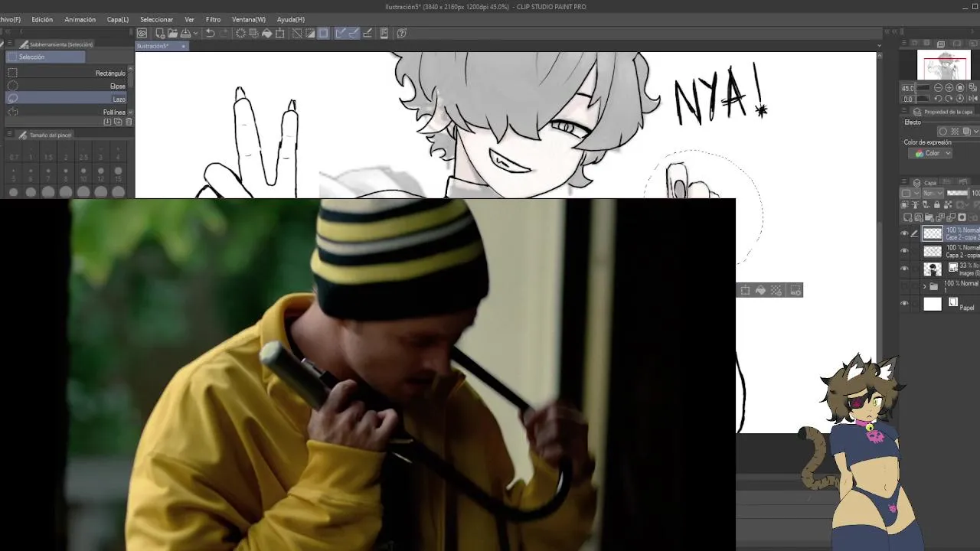Toggle Snap to grid icon
Image resolution: width=980 pixels, height=551 pixels.
point(367,33)
